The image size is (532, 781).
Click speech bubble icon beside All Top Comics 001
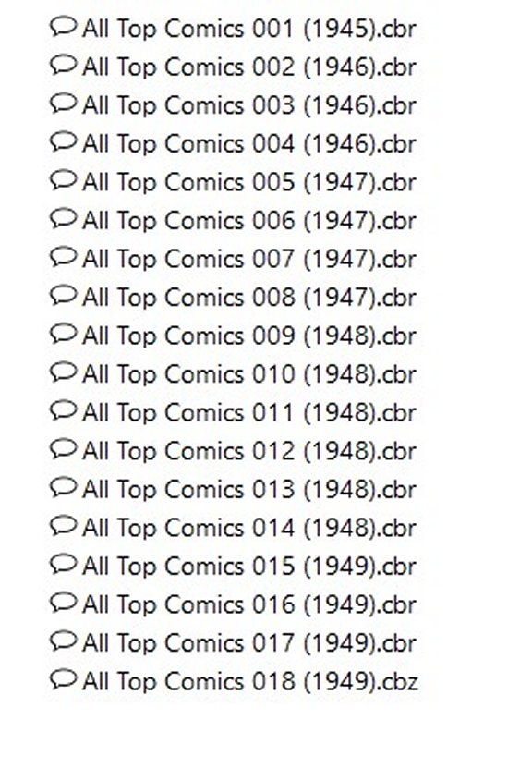coord(63,27)
